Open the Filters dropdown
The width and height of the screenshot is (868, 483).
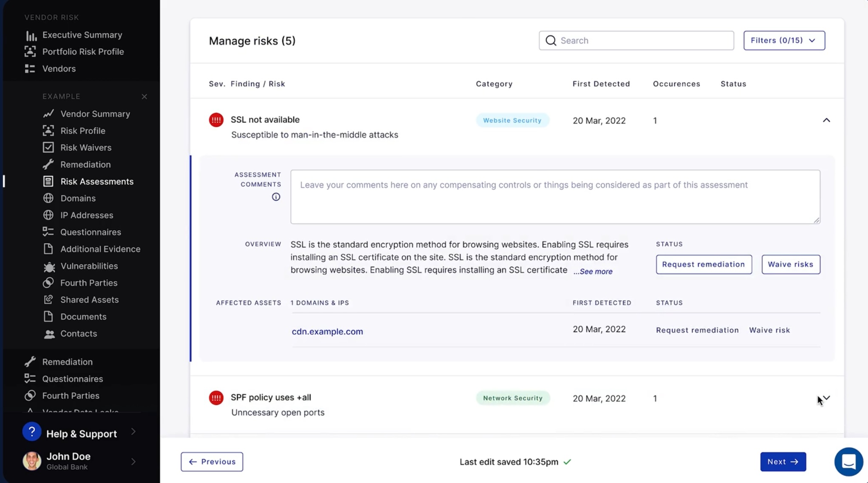click(x=784, y=40)
